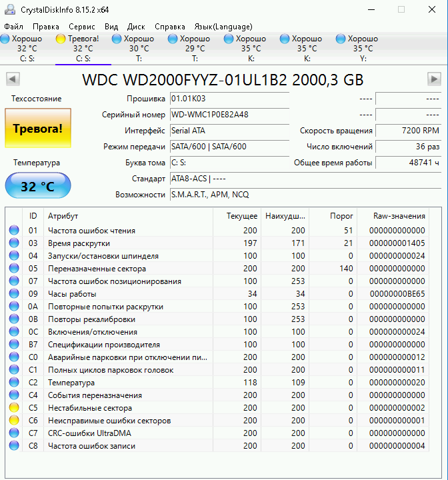Click total working time value 48741 ч
The height and width of the screenshot is (480, 448).
(x=409, y=163)
